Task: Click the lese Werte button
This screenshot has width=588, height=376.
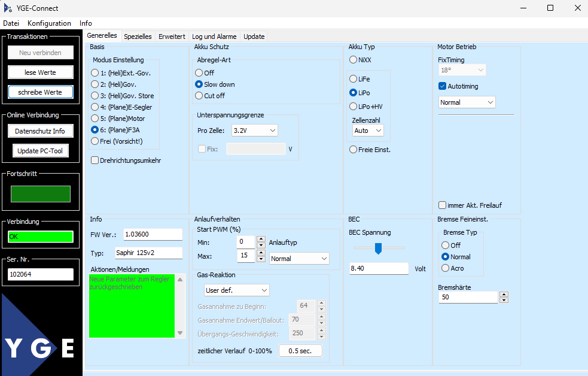Action: [40, 72]
